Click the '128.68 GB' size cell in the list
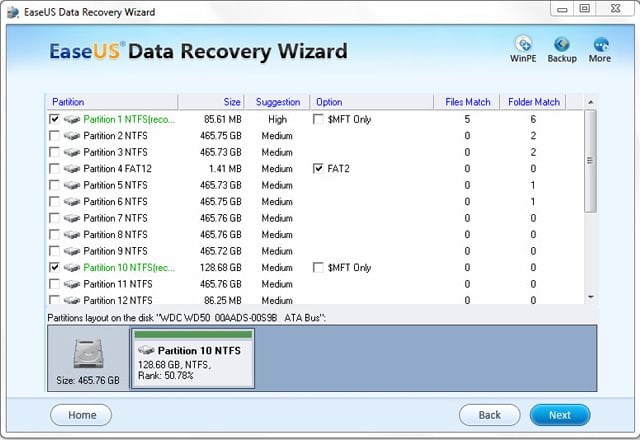The image size is (640, 440). click(x=221, y=268)
